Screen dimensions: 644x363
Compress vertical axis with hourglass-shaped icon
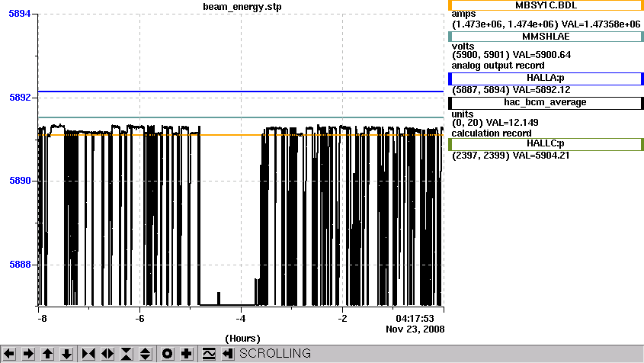click(127, 354)
